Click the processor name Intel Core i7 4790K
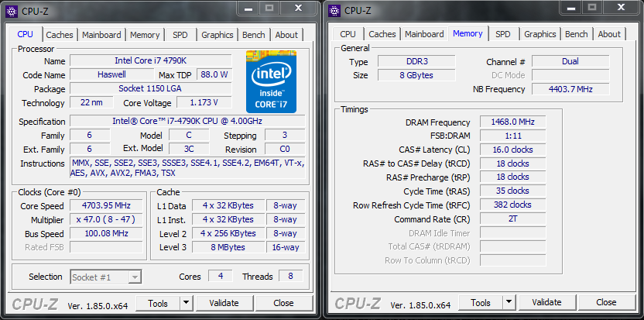Screen dimensions: 644x320 (151, 61)
